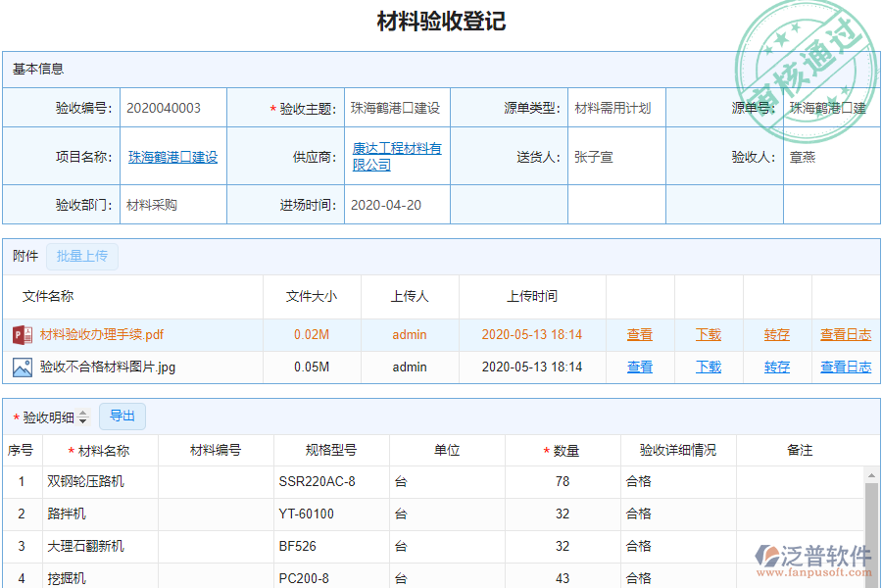Click the 批量上传 upload button

coord(82,256)
